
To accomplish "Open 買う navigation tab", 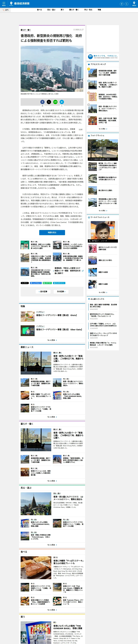I will coord(62,10).
